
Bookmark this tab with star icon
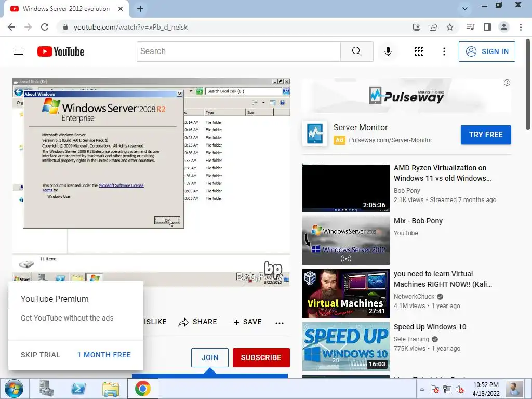[450, 27]
